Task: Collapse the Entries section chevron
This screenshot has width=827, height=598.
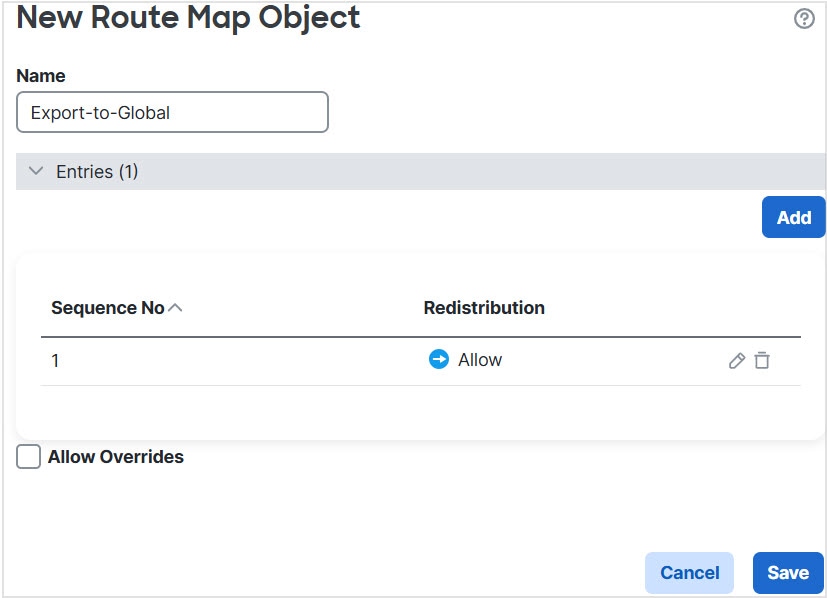Action: click(36, 172)
